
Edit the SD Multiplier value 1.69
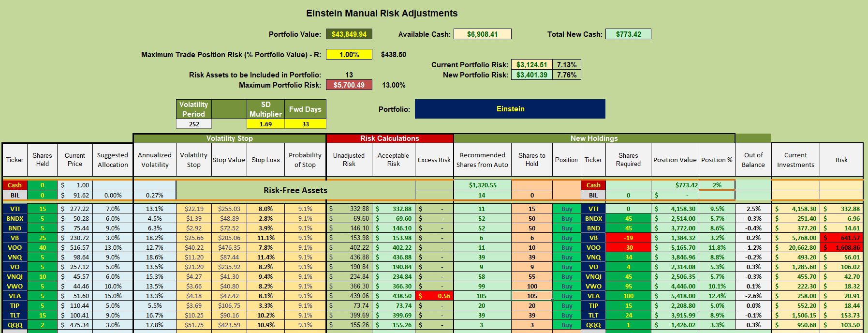[x=265, y=124]
